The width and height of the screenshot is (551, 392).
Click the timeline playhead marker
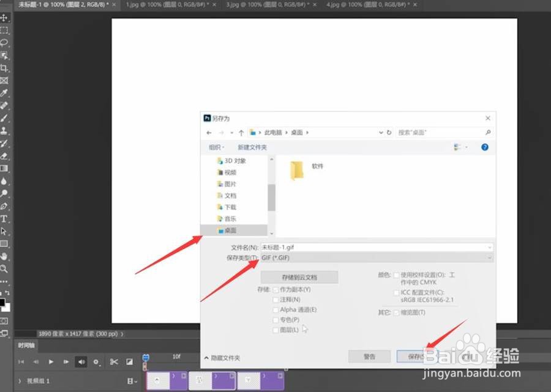[146, 358]
